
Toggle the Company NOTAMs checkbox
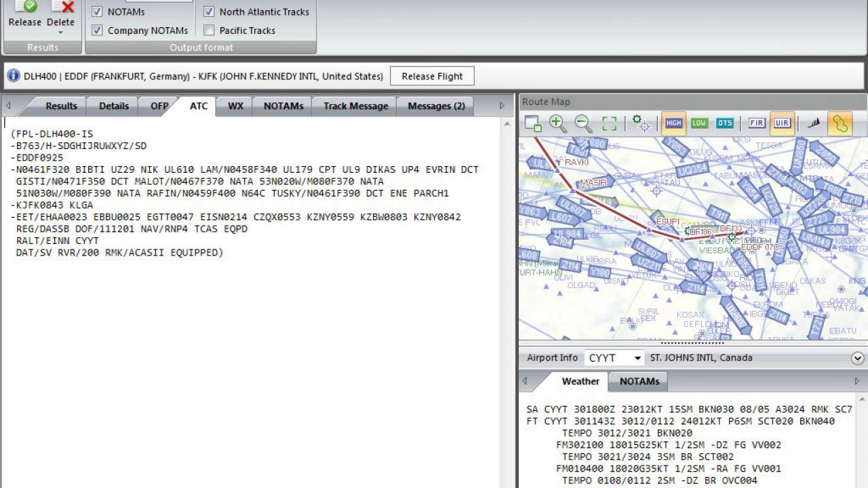click(x=97, y=30)
